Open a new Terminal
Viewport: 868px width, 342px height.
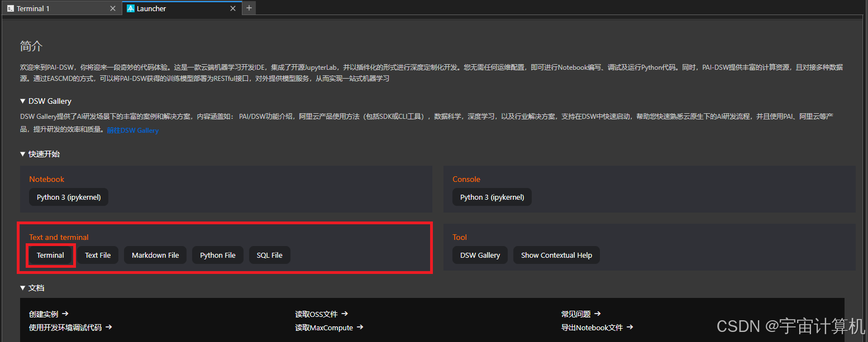click(50, 255)
